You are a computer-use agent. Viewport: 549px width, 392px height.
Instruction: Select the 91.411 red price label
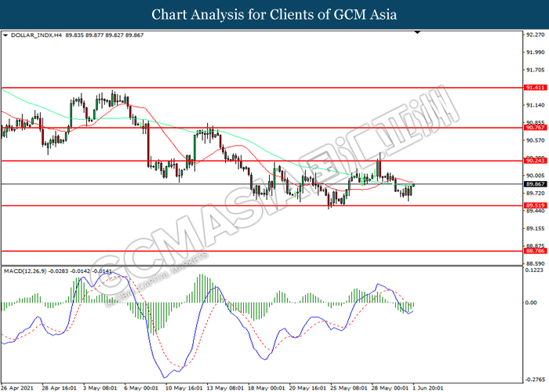[x=534, y=88]
